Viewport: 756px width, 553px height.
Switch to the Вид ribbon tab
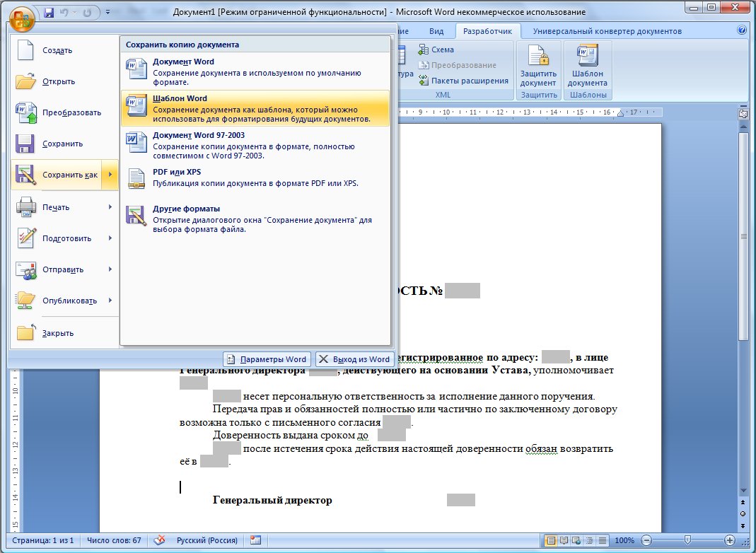coord(436,31)
